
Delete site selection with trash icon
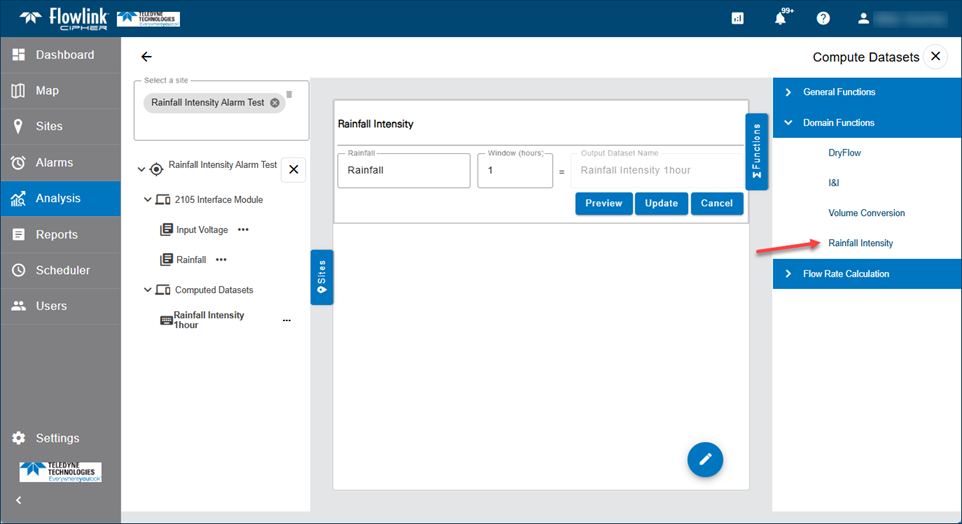(x=289, y=95)
